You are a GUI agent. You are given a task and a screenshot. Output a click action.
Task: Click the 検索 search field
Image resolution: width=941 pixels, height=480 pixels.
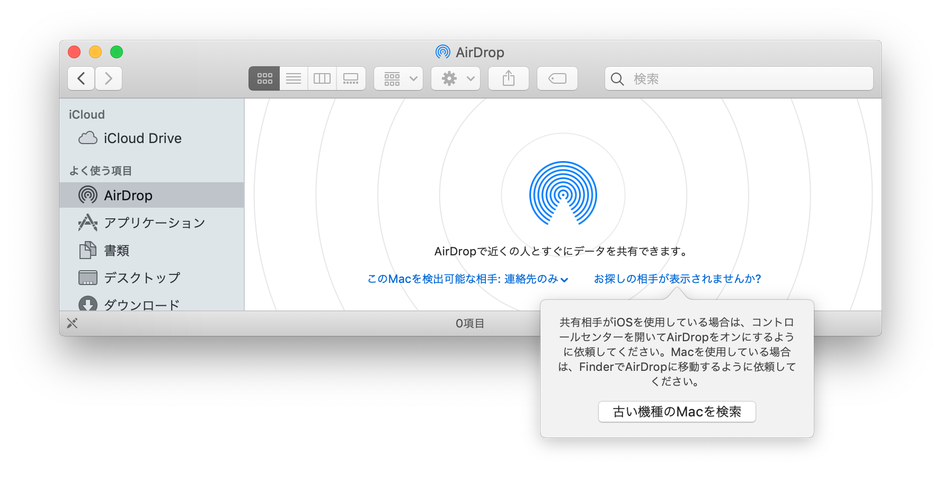pyautogui.click(x=739, y=79)
